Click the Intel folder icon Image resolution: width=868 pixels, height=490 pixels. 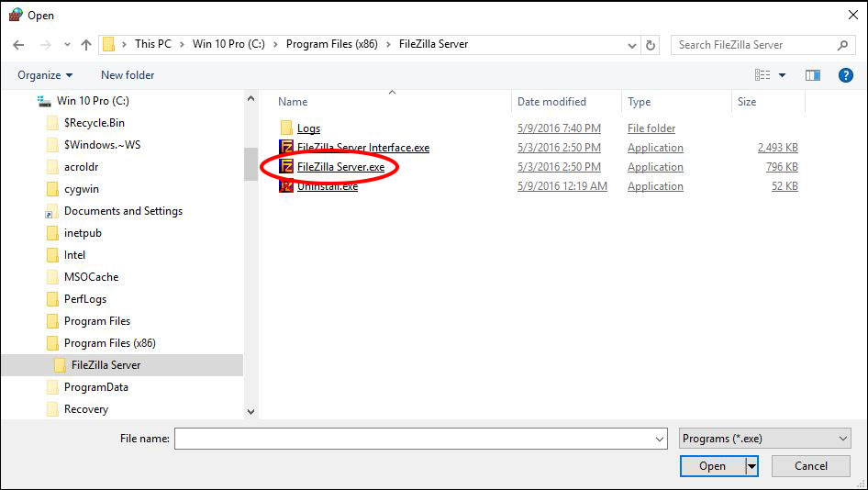52,255
